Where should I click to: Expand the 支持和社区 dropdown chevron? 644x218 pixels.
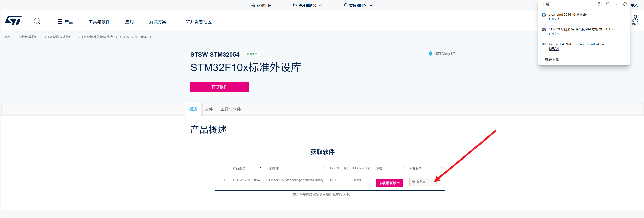point(371,5)
